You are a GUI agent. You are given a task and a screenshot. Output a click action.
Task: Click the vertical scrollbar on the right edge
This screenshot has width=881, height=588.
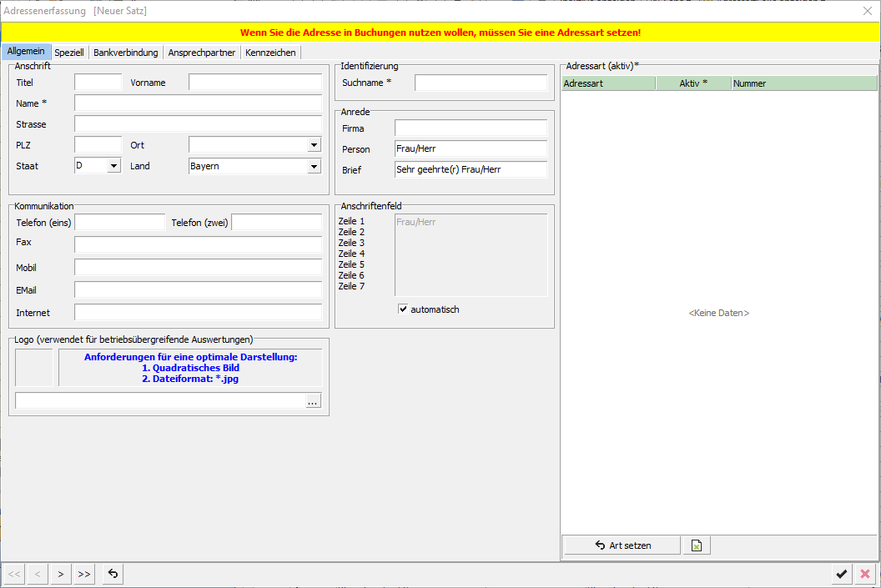(x=877, y=292)
